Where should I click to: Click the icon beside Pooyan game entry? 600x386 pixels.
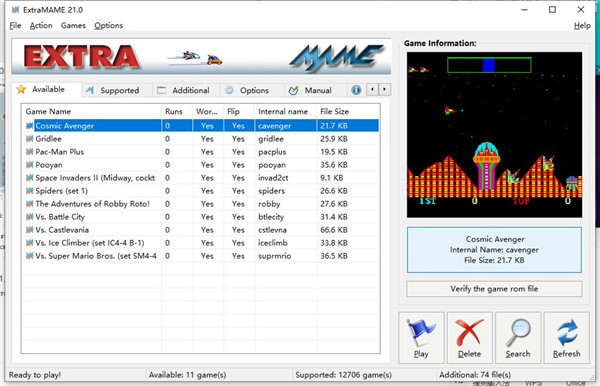(29, 165)
